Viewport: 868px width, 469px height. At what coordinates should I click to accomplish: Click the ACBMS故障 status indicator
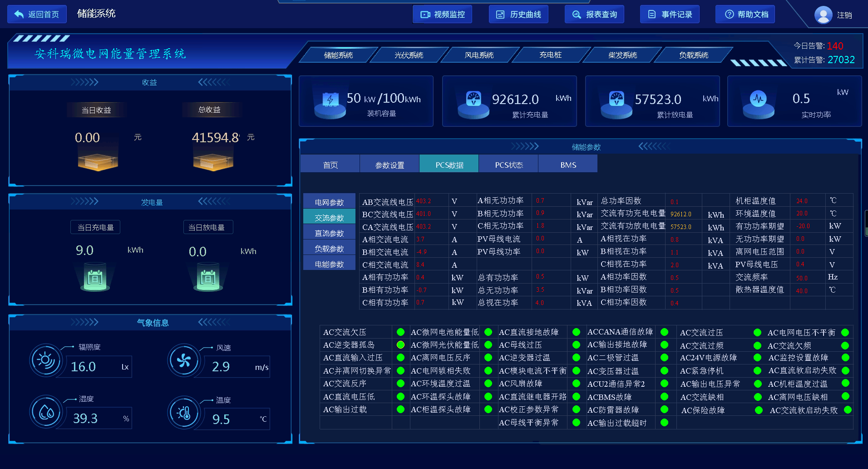coord(664,397)
